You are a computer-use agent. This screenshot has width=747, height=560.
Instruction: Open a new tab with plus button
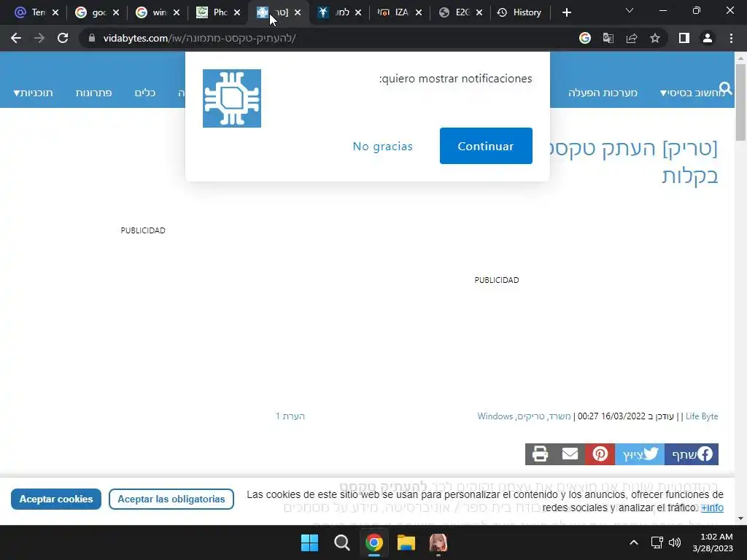point(566,12)
